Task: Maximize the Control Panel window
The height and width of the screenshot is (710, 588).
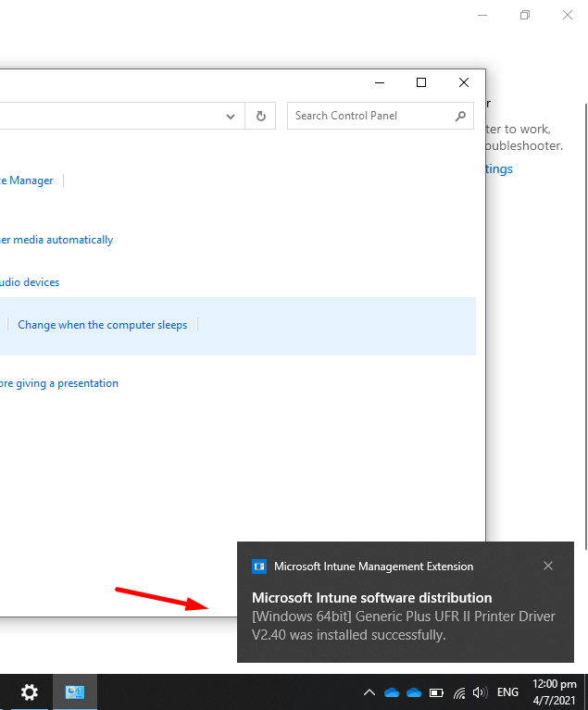Action: point(421,82)
